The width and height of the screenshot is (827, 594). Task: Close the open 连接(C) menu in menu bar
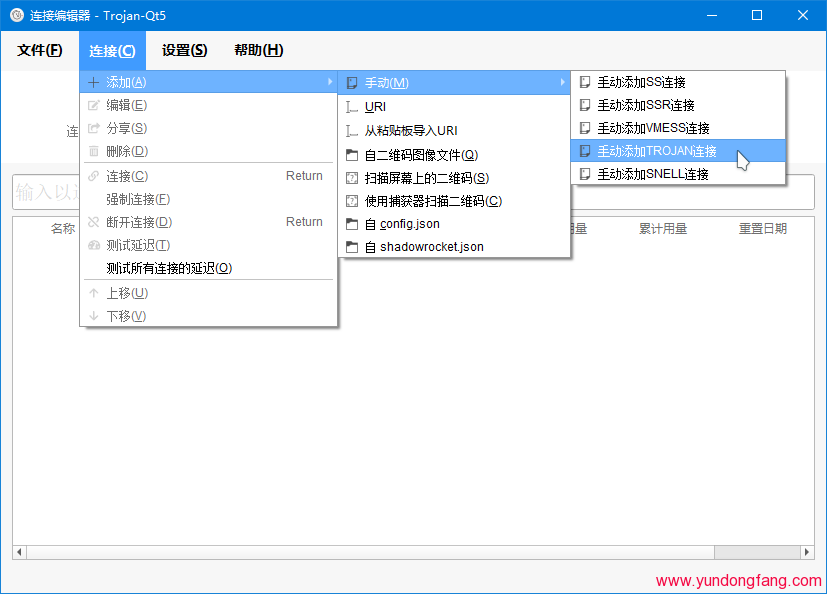112,51
